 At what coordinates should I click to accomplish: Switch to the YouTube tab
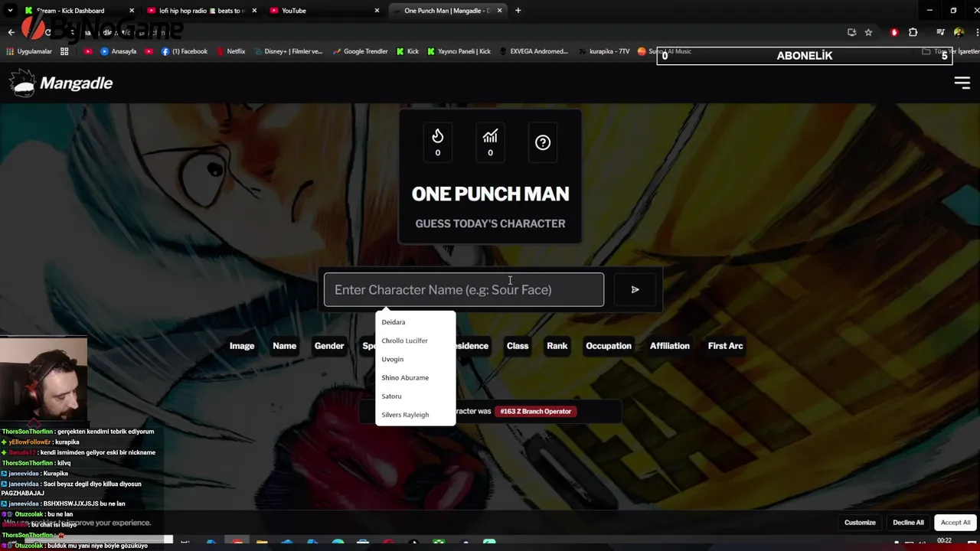[x=323, y=11]
